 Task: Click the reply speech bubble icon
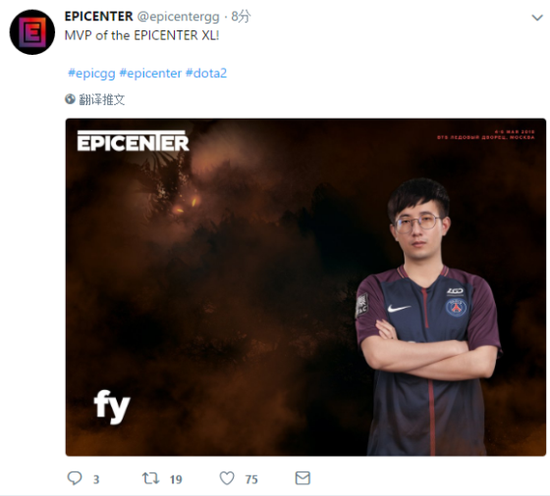pyautogui.click(x=74, y=478)
